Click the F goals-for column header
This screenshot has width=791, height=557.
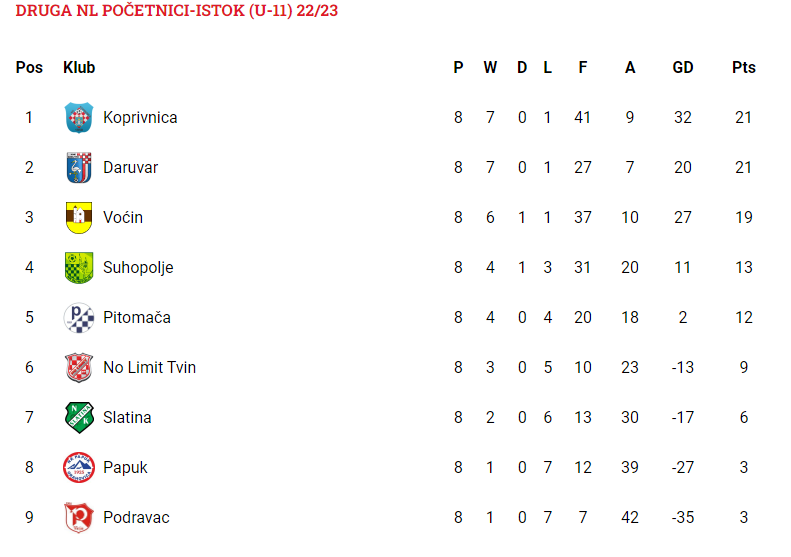point(583,68)
